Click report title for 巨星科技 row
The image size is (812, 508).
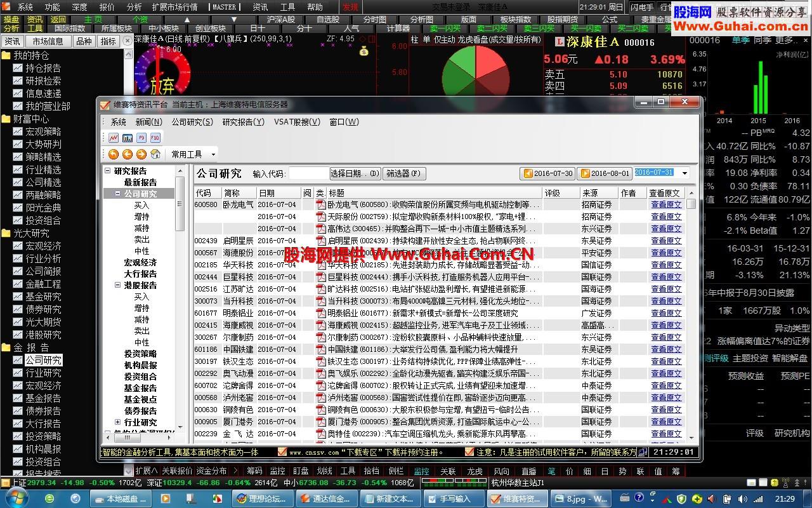click(433, 277)
